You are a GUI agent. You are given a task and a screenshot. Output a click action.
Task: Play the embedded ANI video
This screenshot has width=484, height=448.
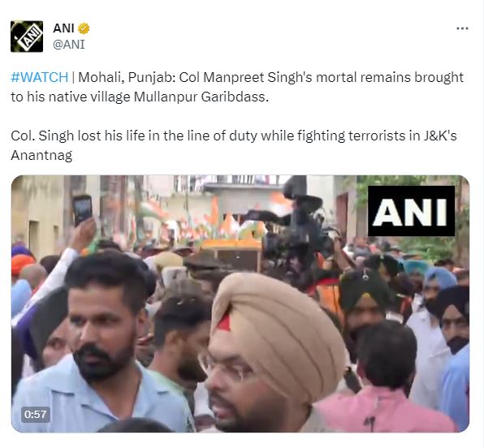click(x=240, y=304)
